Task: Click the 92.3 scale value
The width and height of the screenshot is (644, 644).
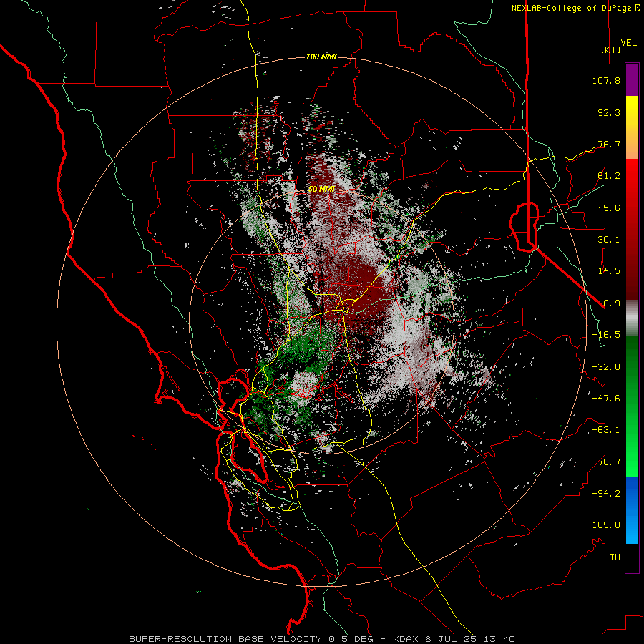Action: tap(609, 112)
